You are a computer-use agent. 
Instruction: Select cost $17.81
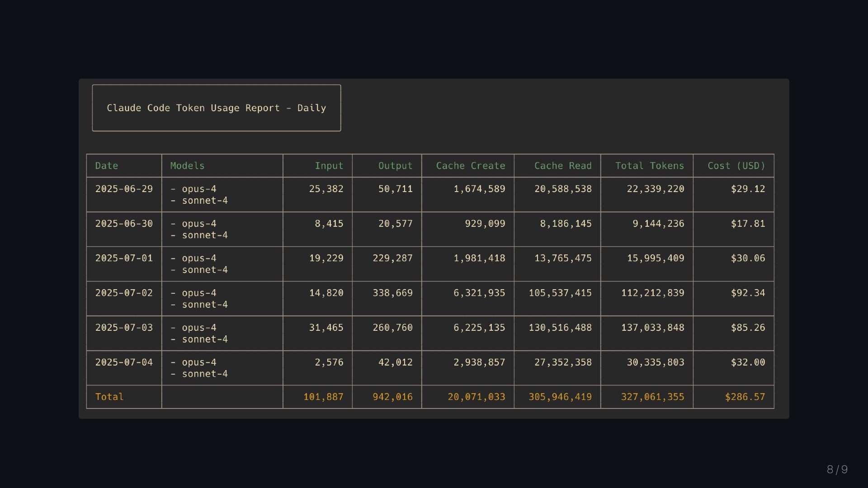pyautogui.click(x=748, y=224)
